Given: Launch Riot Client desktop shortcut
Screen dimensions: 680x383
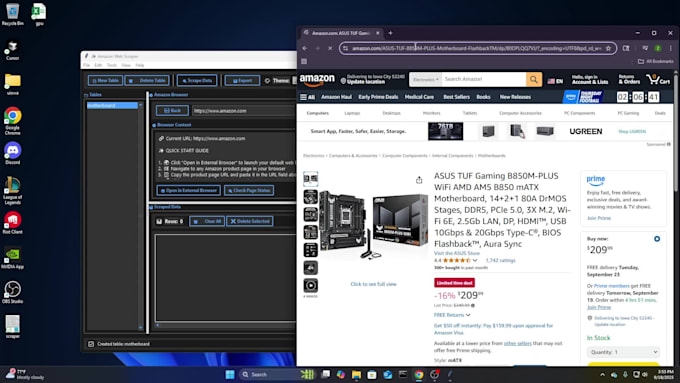Looking at the screenshot, I should pyautogui.click(x=13, y=223).
